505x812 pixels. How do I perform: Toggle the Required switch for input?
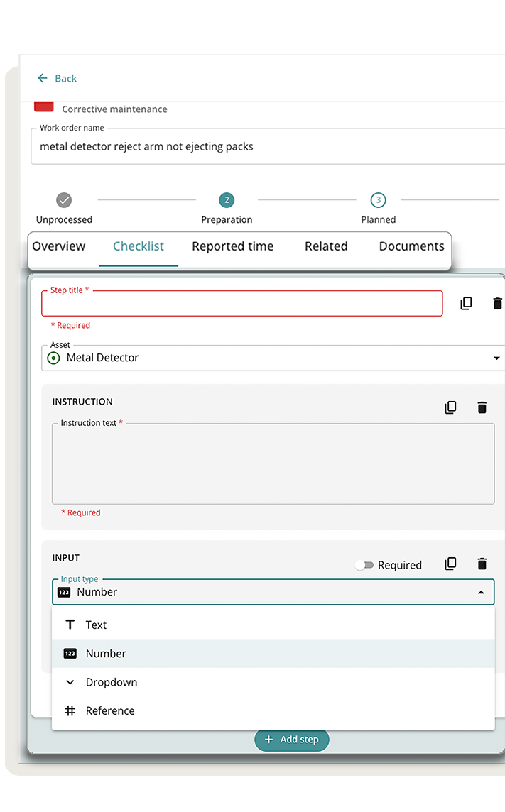pyautogui.click(x=364, y=565)
